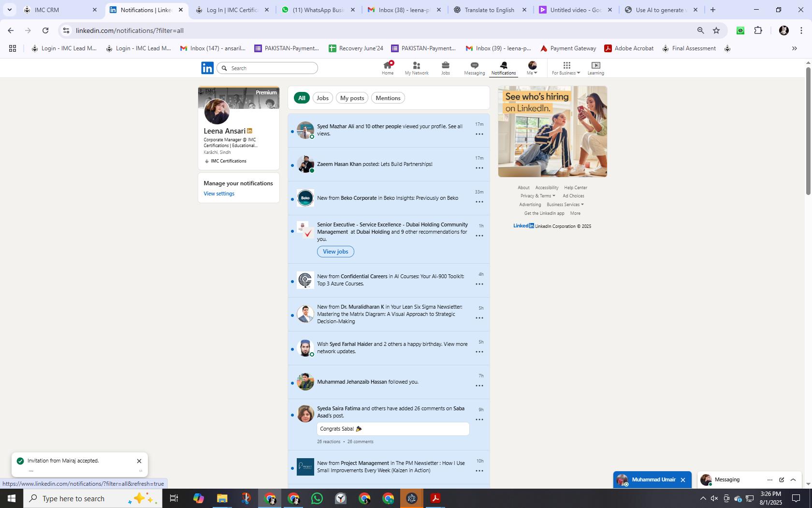Open Messaging overlay options ellipsis

769,480
